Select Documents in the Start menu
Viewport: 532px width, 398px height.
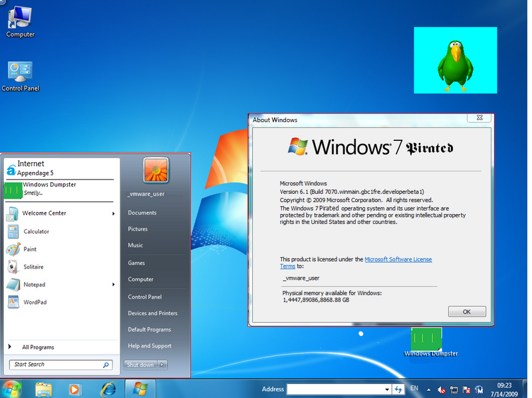(143, 212)
